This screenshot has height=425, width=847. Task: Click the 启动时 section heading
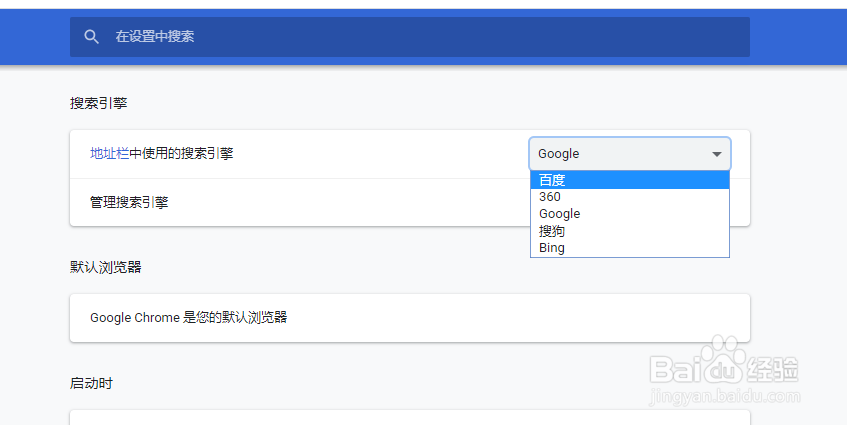coord(91,383)
